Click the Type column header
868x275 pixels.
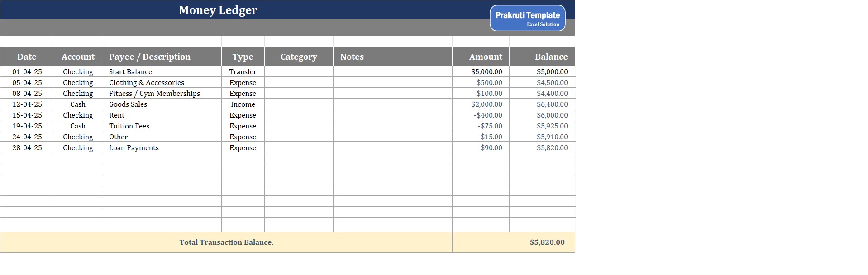coord(243,57)
